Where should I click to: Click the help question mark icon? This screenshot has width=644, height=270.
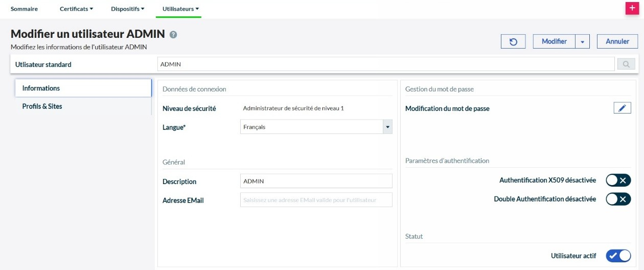[173, 35]
